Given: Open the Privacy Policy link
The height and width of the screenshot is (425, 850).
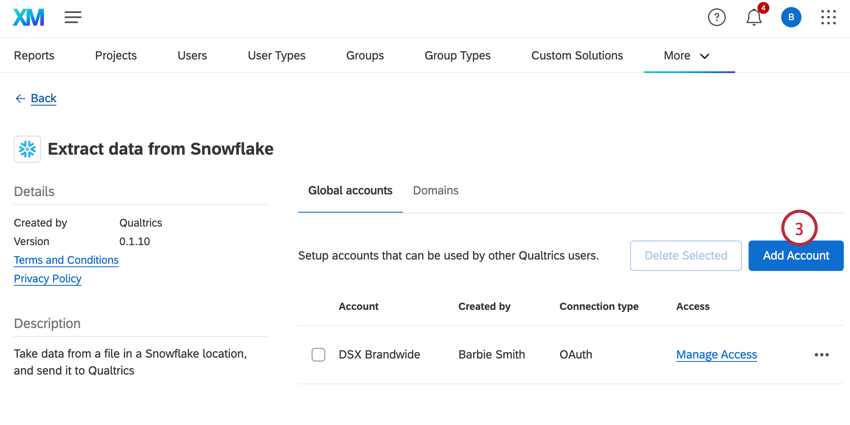Looking at the screenshot, I should point(48,279).
